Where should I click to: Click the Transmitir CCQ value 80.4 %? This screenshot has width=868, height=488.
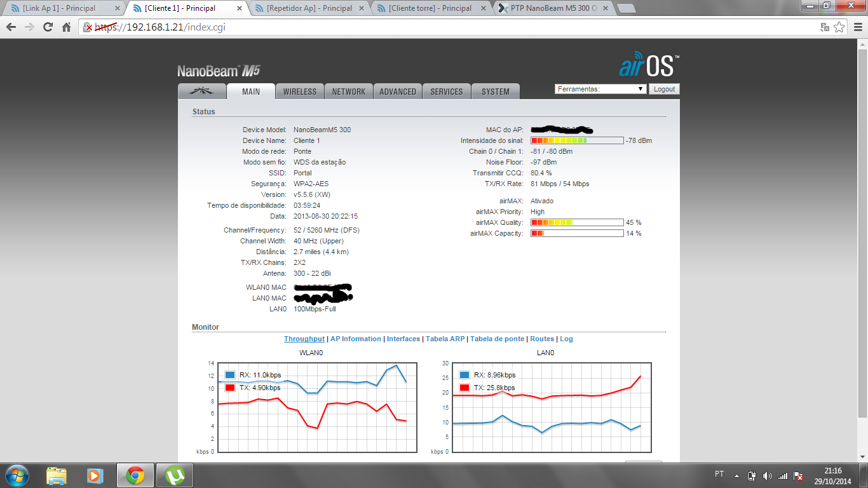541,173
